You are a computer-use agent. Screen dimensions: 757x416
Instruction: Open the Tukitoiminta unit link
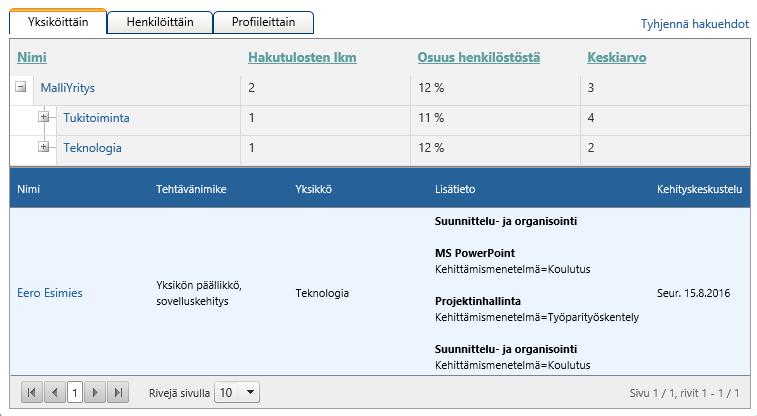coord(96,118)
